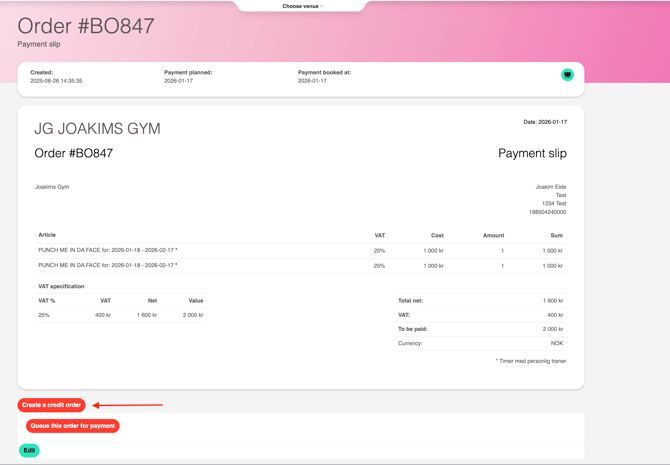The height and width of the screenshot is (465, 670).
Task: Click the Created timestamp value
Action: point(56,81)
